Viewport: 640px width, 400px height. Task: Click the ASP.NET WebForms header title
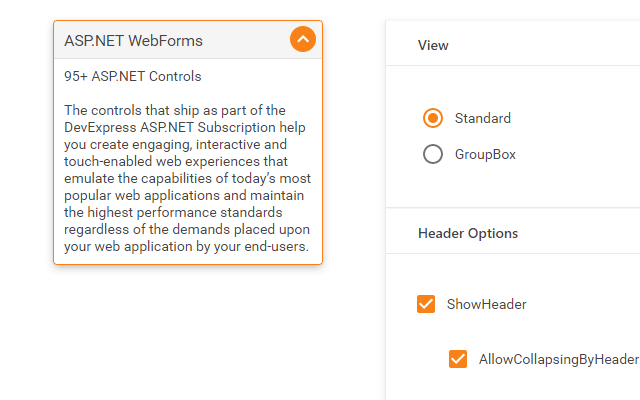[x=133, y=41]
